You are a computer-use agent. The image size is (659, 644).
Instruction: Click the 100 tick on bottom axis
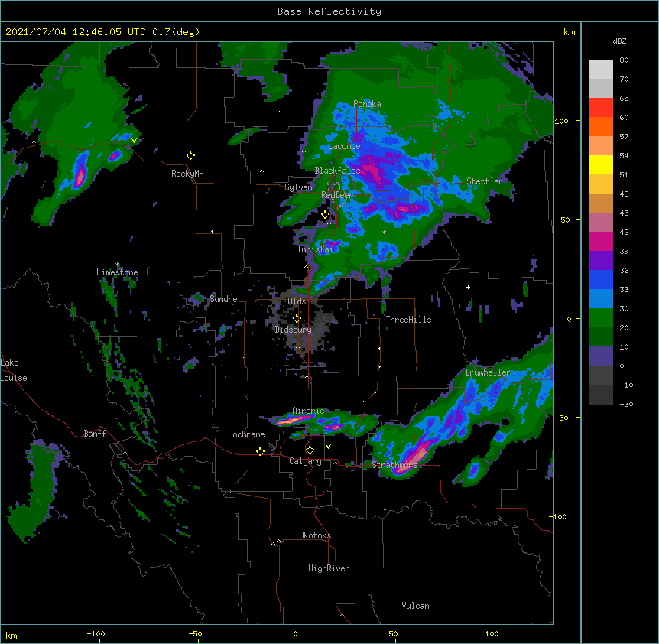492,633
